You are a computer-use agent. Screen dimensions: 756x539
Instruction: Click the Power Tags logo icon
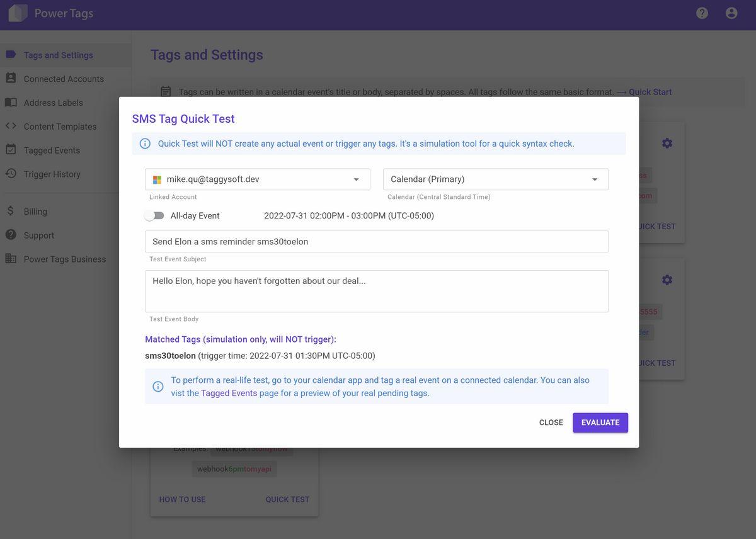18,13
